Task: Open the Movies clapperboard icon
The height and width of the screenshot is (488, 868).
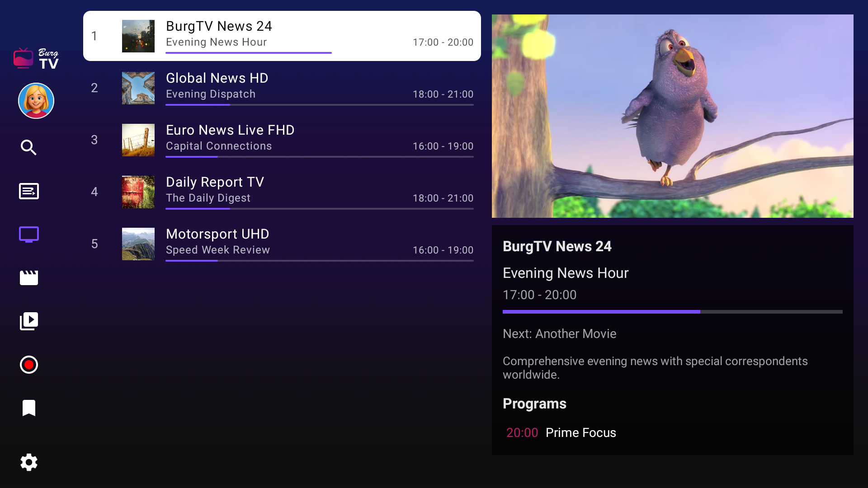Action: pos(28,277)
